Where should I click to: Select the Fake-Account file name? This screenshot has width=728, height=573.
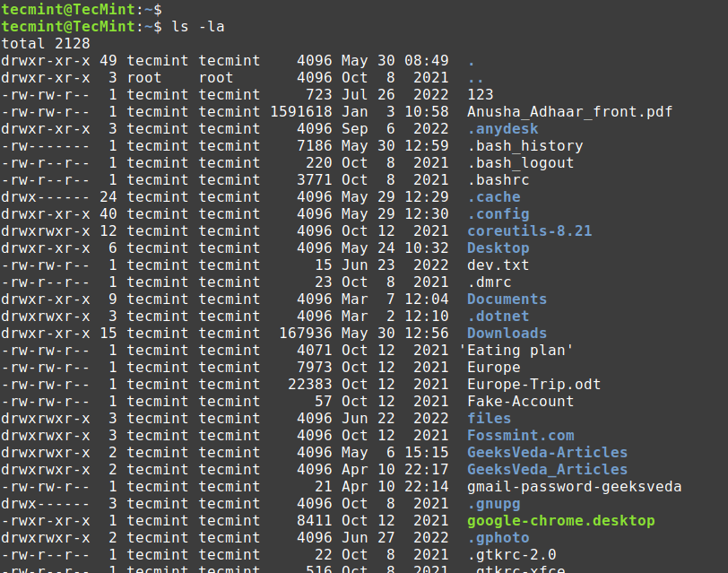tap(517, 401)
